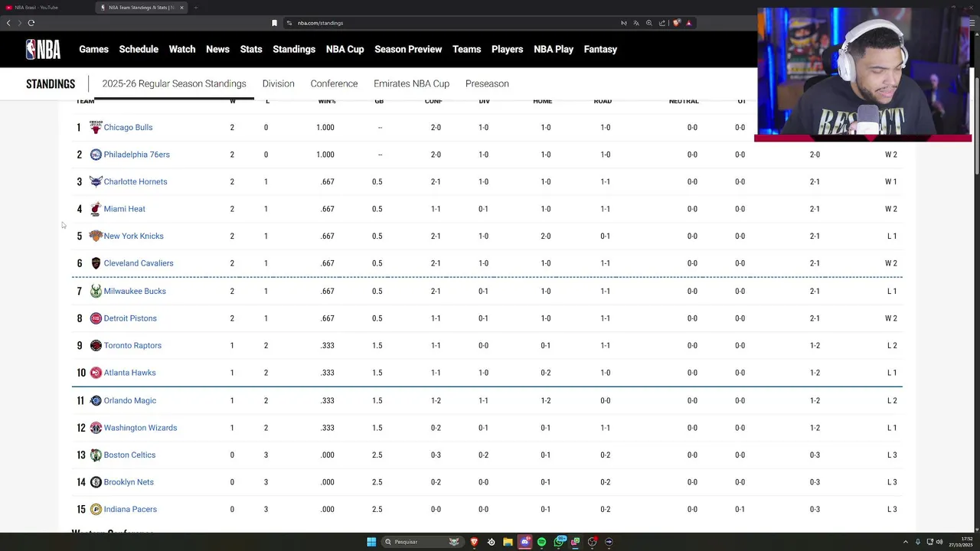Switch to the Conference standings tab
The image size is (980, 551).
334,83
